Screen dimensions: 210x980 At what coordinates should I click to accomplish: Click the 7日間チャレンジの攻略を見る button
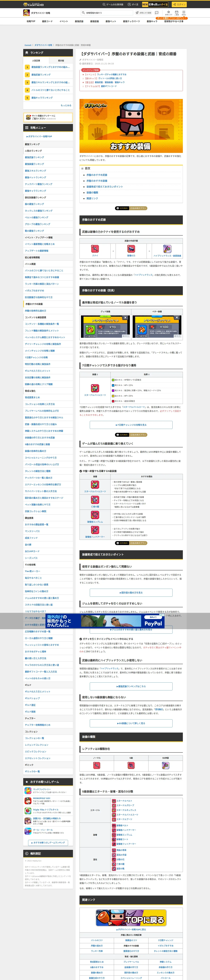click(131, 425)
